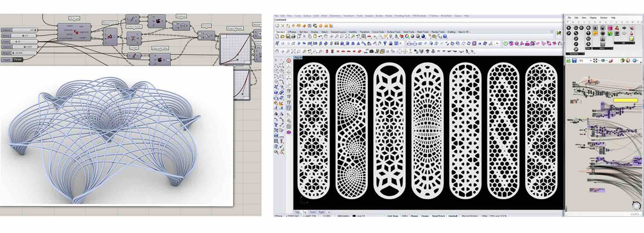The image size is (644, 233).
Task: Switch to the Curve Tools toolbar tab
Action: (378, 32)
